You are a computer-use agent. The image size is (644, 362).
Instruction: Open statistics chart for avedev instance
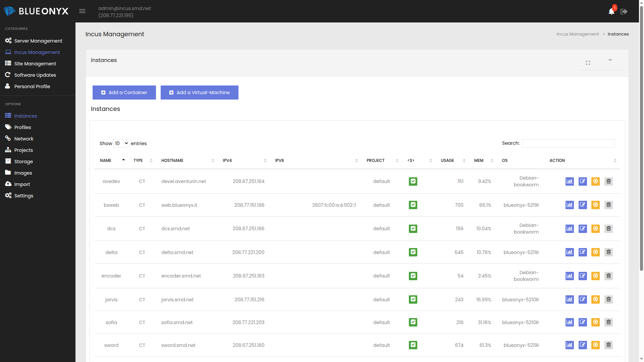point(570,181)
